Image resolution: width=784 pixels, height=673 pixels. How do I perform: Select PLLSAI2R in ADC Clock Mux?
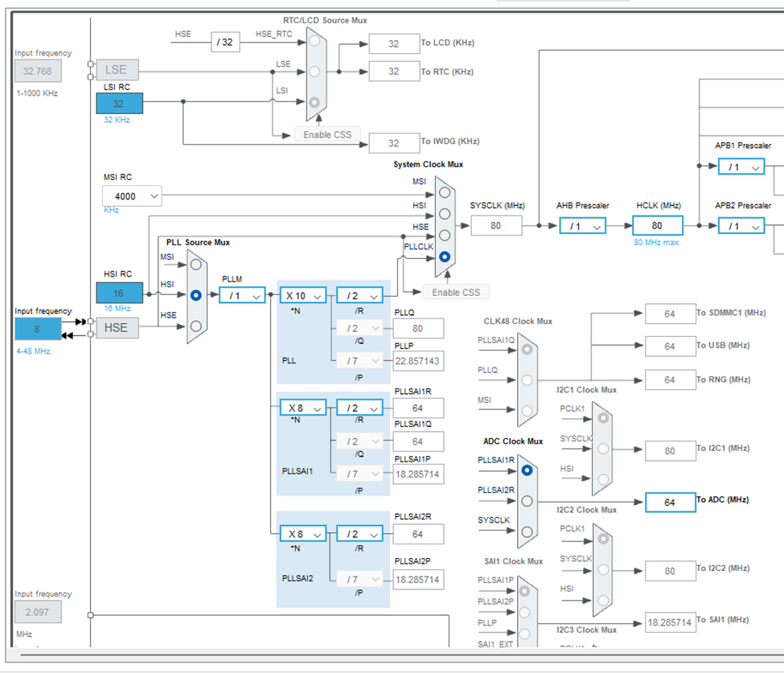pyautogui.click(x=527, y=501)
